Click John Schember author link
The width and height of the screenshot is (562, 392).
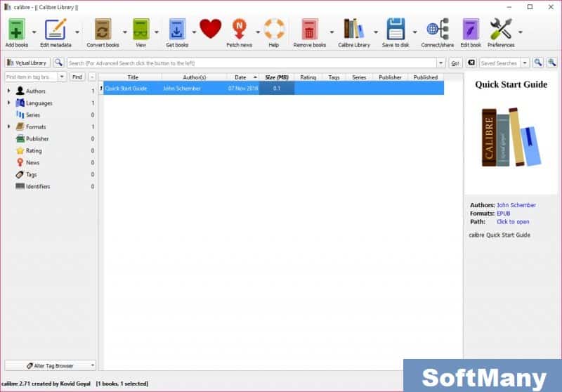516,205
